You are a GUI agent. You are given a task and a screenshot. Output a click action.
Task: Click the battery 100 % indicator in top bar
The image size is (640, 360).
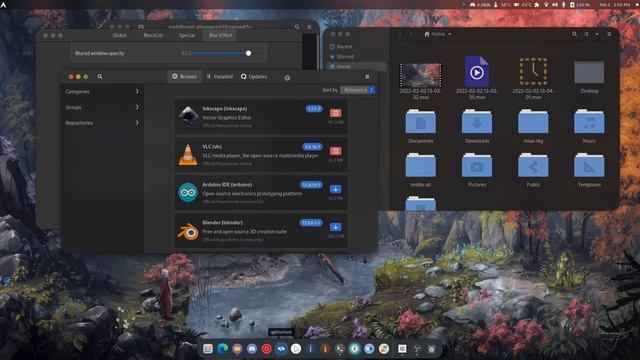tap(580, 4)
